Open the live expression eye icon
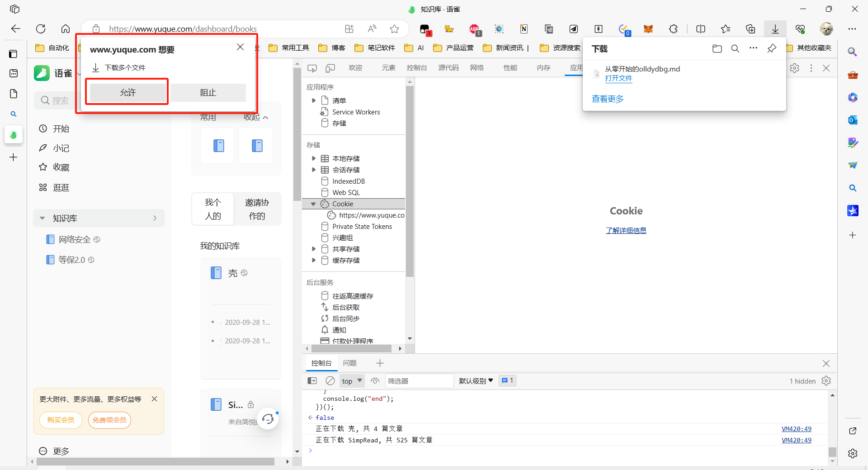Viewport: 868px width, 470px height. point(375,381)
